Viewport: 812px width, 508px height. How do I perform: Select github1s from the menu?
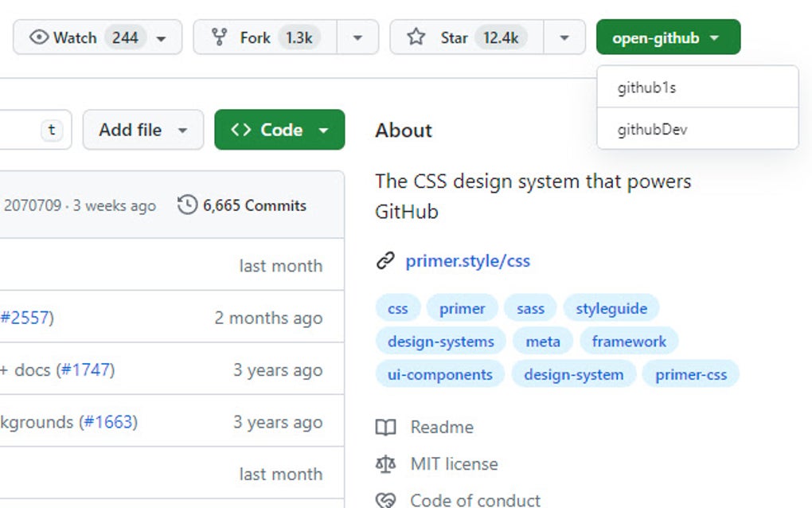[646, 88]
